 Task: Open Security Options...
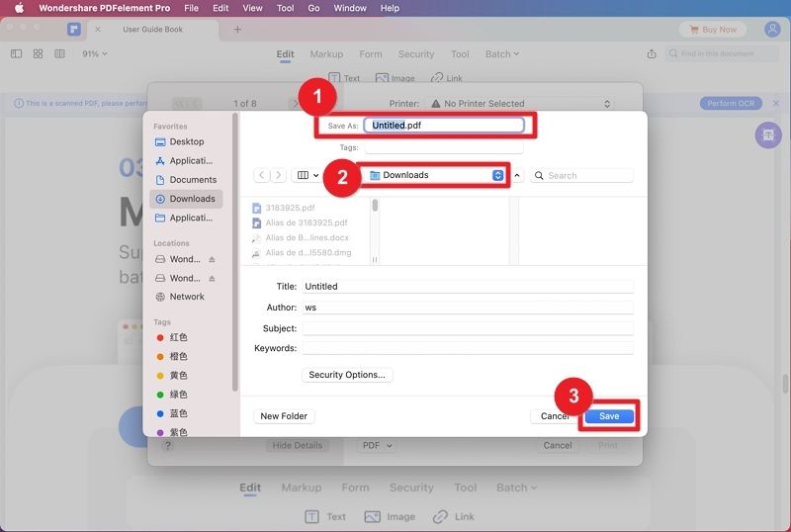click(347, 375)
